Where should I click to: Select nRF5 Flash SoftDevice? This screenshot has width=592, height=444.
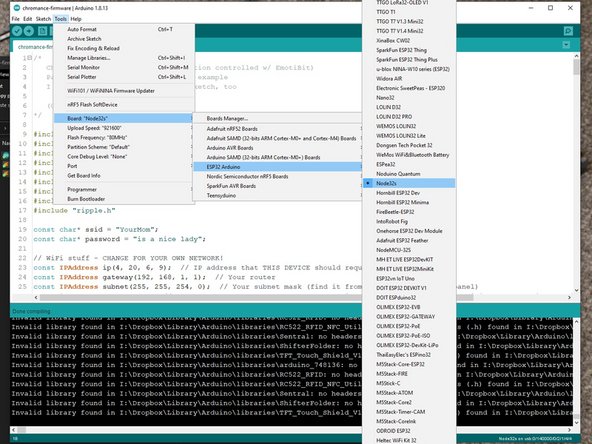(124, 105)
